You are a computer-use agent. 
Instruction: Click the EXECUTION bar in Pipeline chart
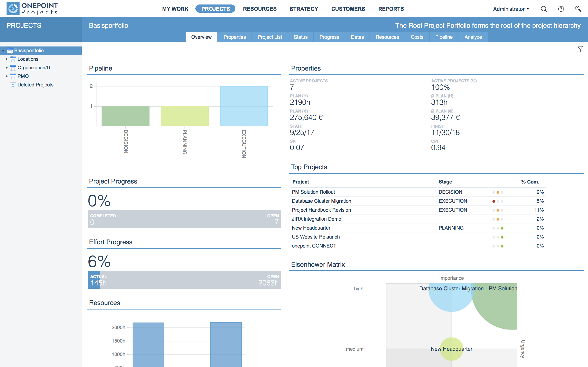(x=244, y=106)
